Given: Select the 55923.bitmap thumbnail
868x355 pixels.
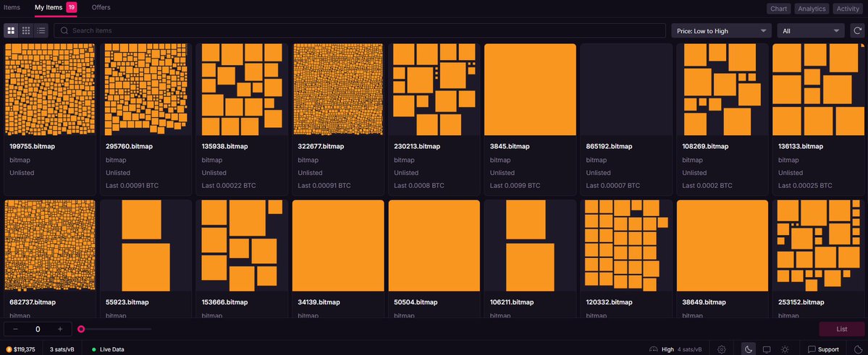Looking at the screenshot, I should click(146, 246).
